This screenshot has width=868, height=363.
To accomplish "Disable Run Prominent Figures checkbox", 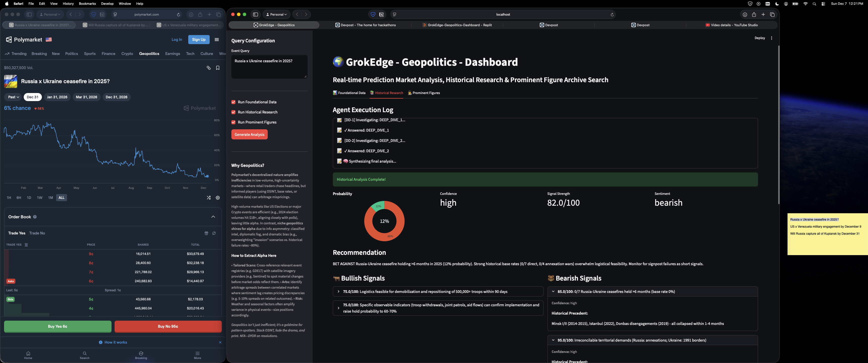I will (x=233, y=122).
